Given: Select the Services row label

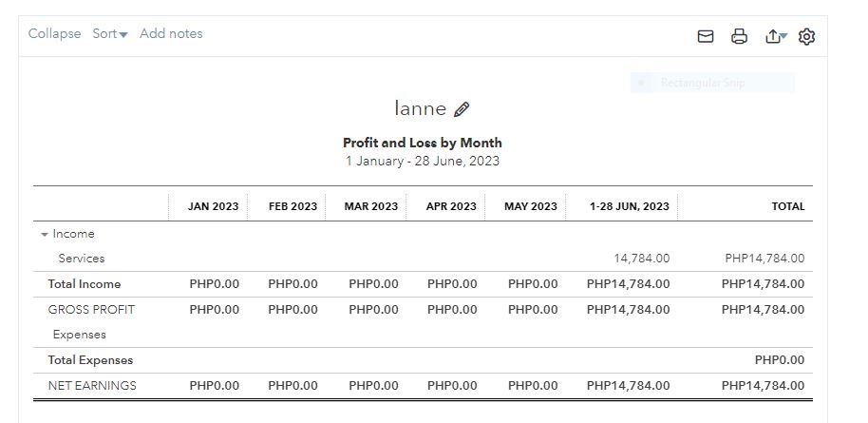Looking at the screenshot, I should coord(82,259).
